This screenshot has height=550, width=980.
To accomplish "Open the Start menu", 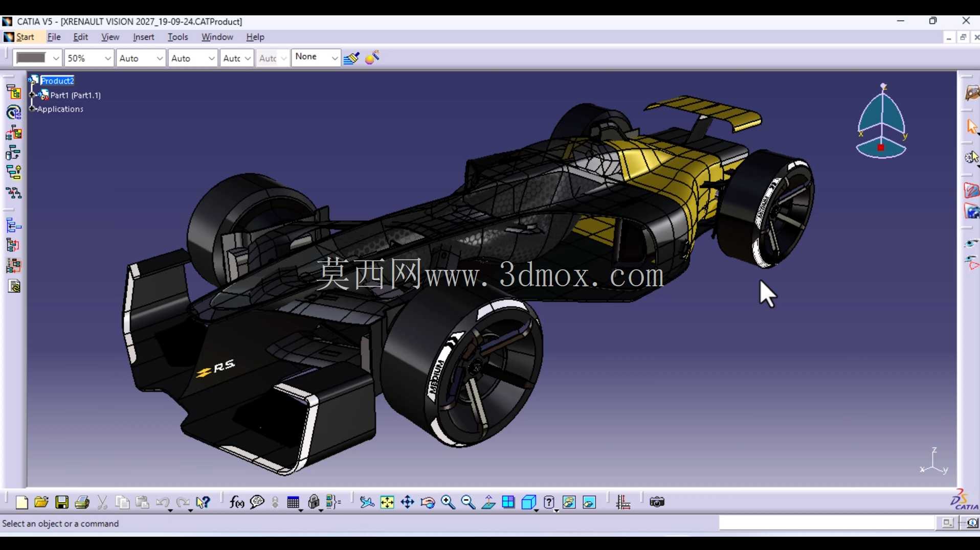I will (25, 37).
